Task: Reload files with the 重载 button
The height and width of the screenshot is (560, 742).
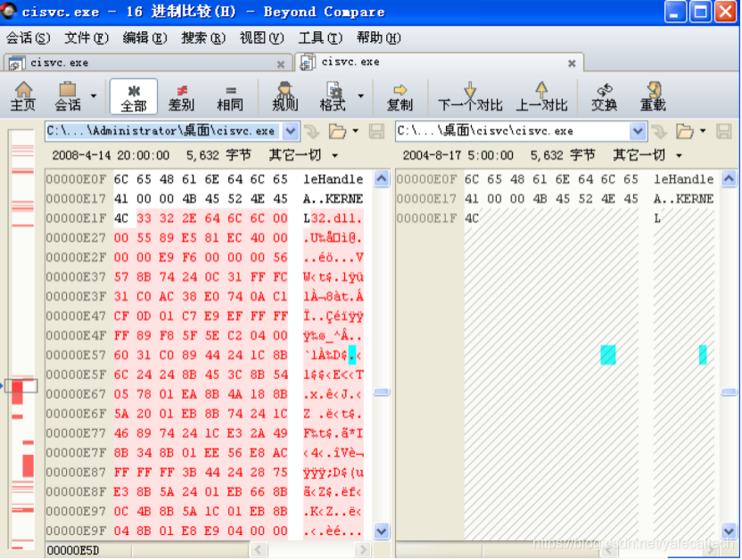Action: [653, 96]
